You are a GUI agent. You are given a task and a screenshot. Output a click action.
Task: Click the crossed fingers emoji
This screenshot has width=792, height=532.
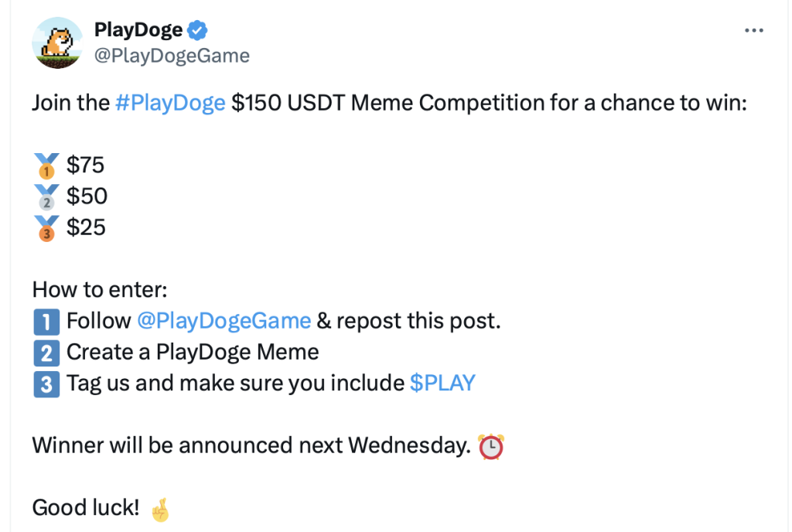click(161, 510)
